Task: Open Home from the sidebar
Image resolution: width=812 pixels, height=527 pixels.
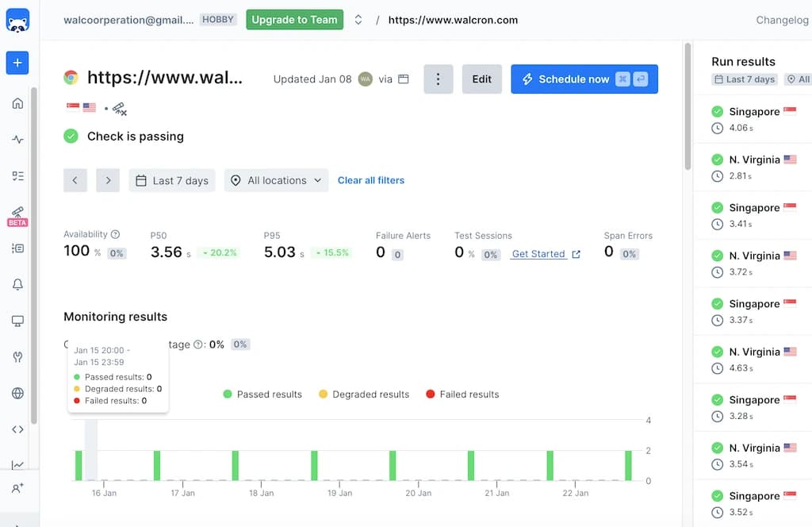Action: tap(17, 103)
